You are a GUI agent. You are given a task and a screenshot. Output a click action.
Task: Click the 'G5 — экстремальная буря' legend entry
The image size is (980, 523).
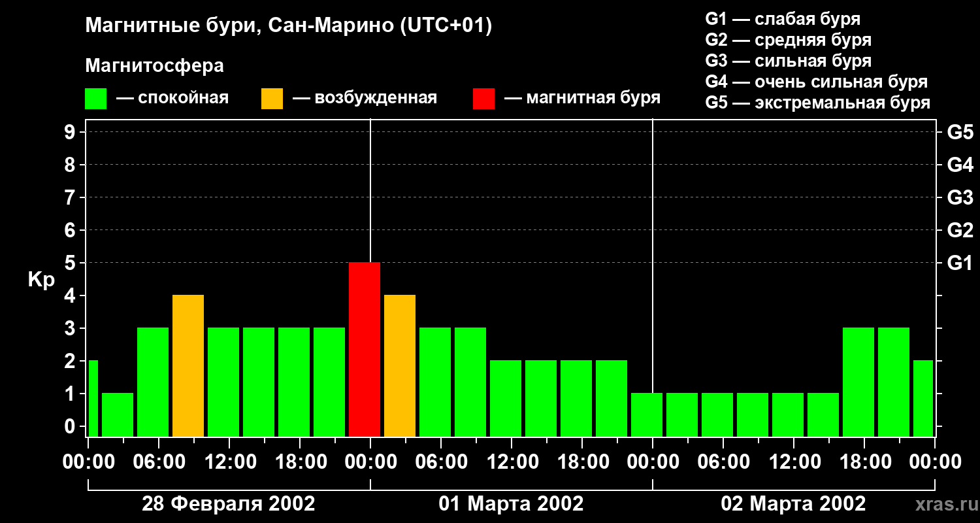817,103
